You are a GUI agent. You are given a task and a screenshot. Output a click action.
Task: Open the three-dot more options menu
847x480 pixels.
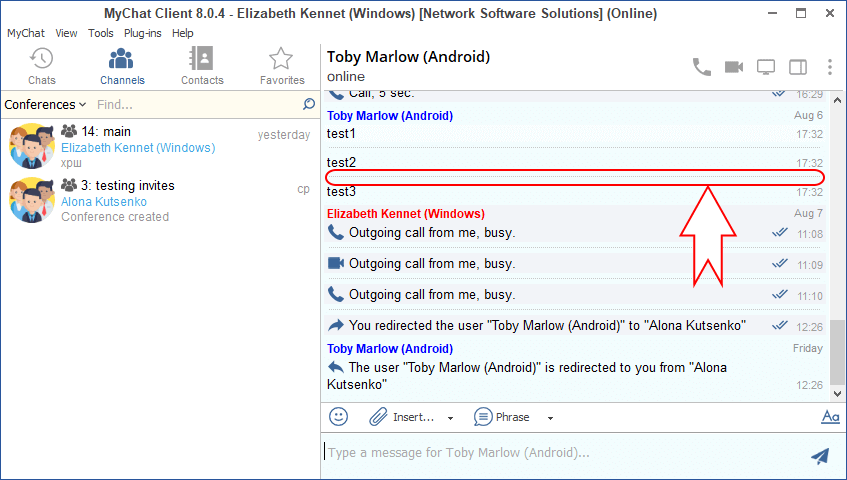click(x=829, y=67)
